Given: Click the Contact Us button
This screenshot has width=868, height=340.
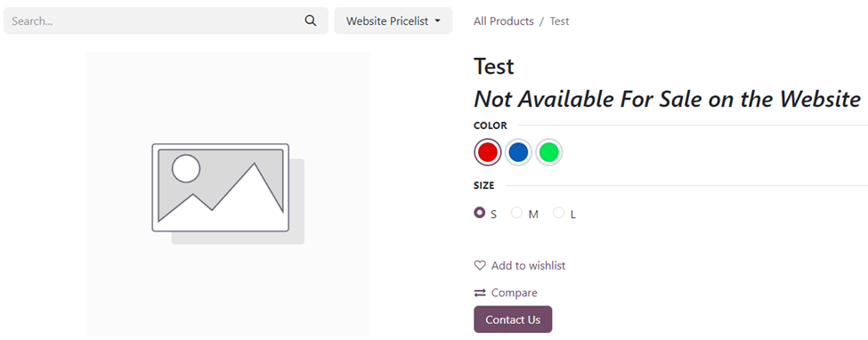Looking at the screenshot, I should point(513,320).
